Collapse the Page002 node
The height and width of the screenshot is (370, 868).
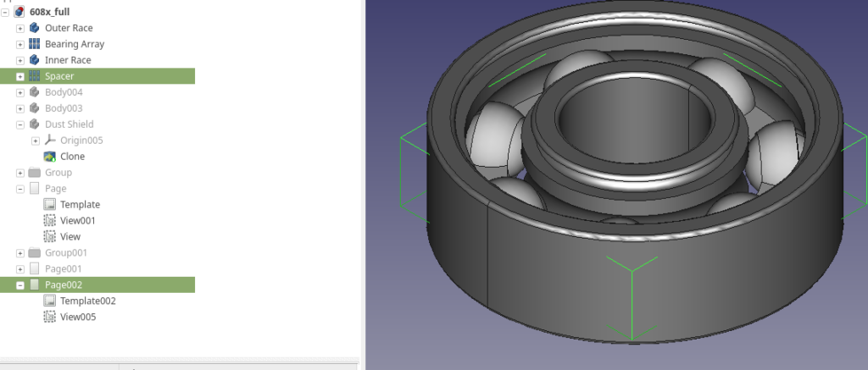(x=20, y=284)
